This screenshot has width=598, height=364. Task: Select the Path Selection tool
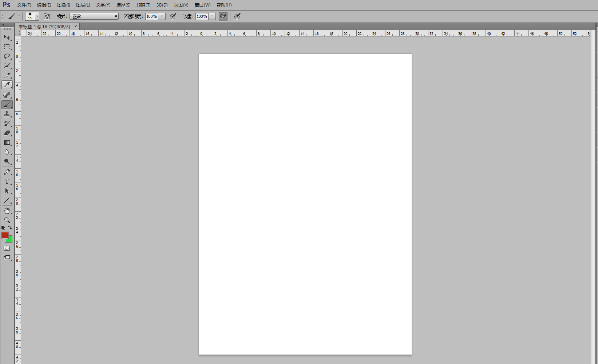point(7,191)
